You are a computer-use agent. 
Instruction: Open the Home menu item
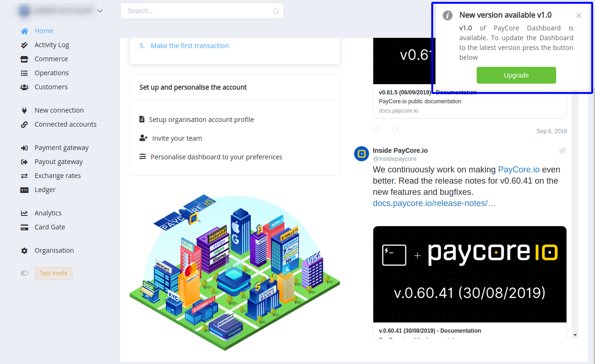pyautogui.click(x=44, y=31)
